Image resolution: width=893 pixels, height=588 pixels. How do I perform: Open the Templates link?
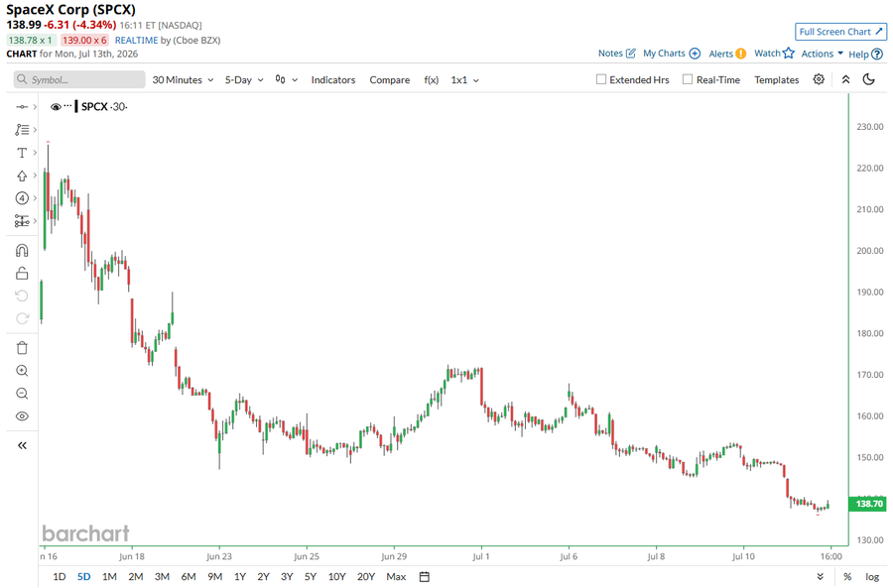coord(777,79)
